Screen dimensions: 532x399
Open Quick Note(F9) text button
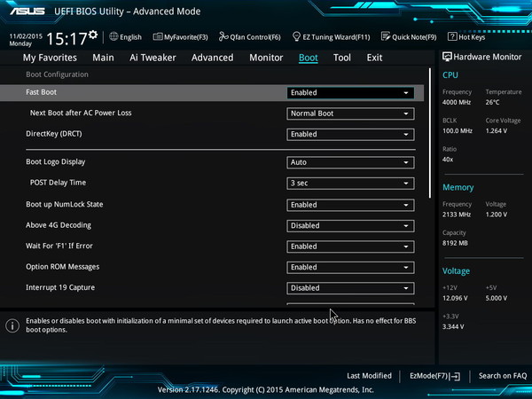pos(414,37)
